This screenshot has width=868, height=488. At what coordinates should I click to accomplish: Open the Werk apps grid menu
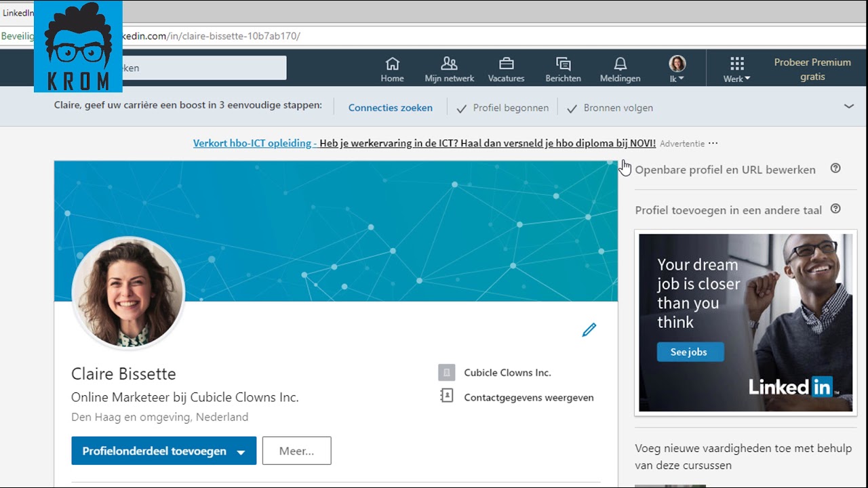(x=736, y=69)
